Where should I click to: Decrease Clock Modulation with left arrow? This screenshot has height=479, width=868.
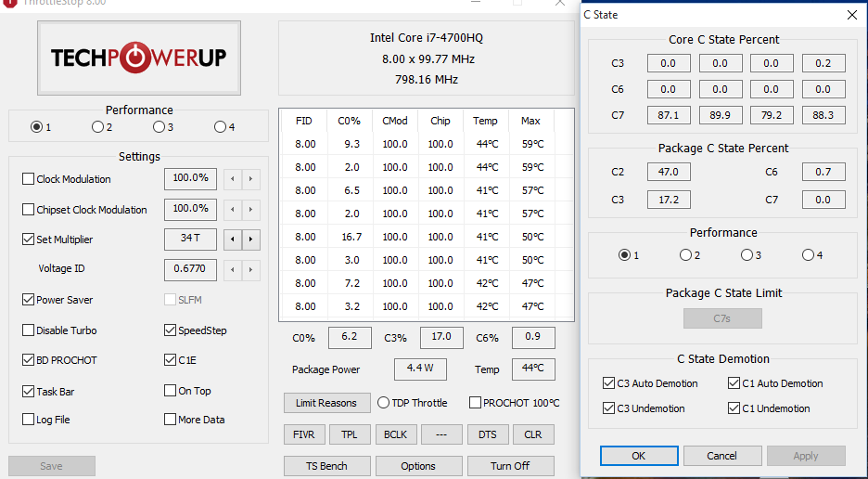click(x=233, y=179)
